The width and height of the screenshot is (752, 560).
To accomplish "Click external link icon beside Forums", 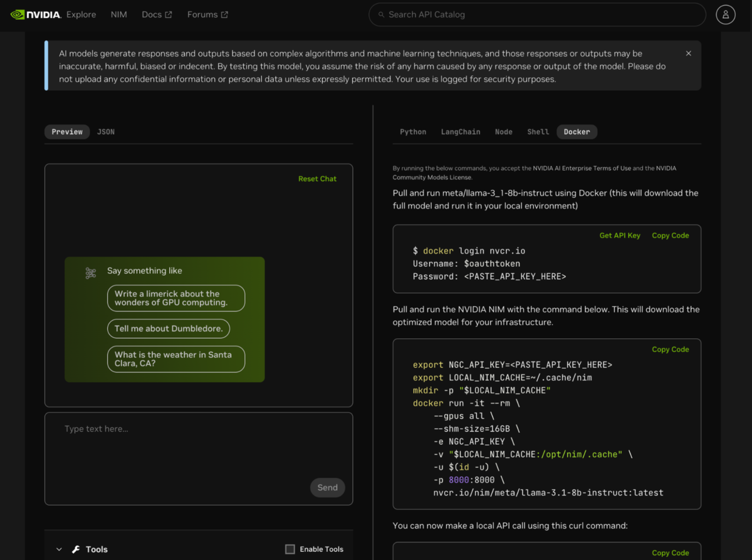I will click(x=224, y=15).
